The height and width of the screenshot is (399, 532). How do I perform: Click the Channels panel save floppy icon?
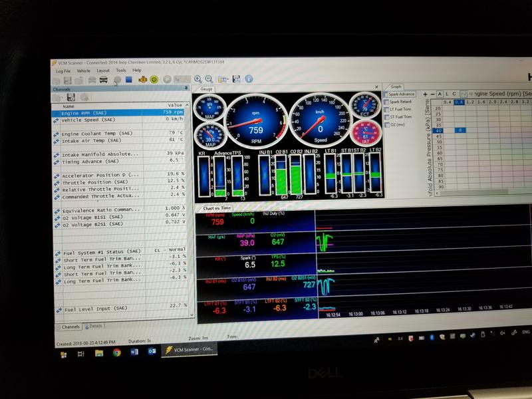[71, 98]
